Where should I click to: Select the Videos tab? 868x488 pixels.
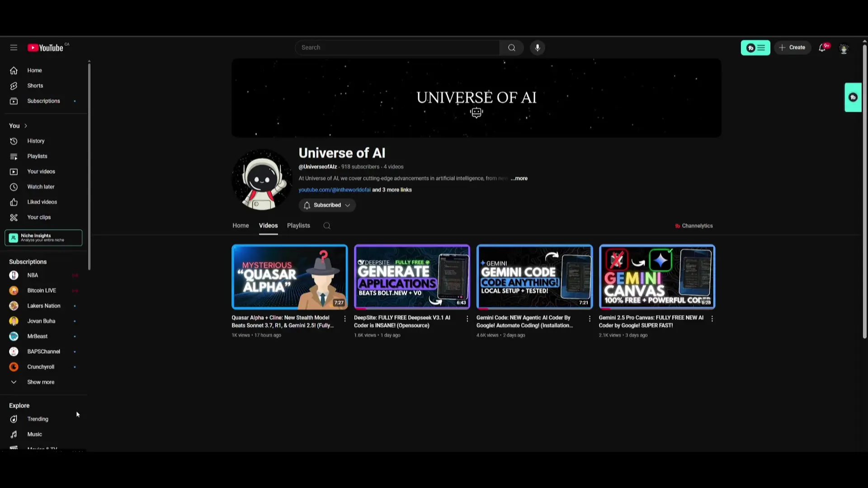[268, 225]
